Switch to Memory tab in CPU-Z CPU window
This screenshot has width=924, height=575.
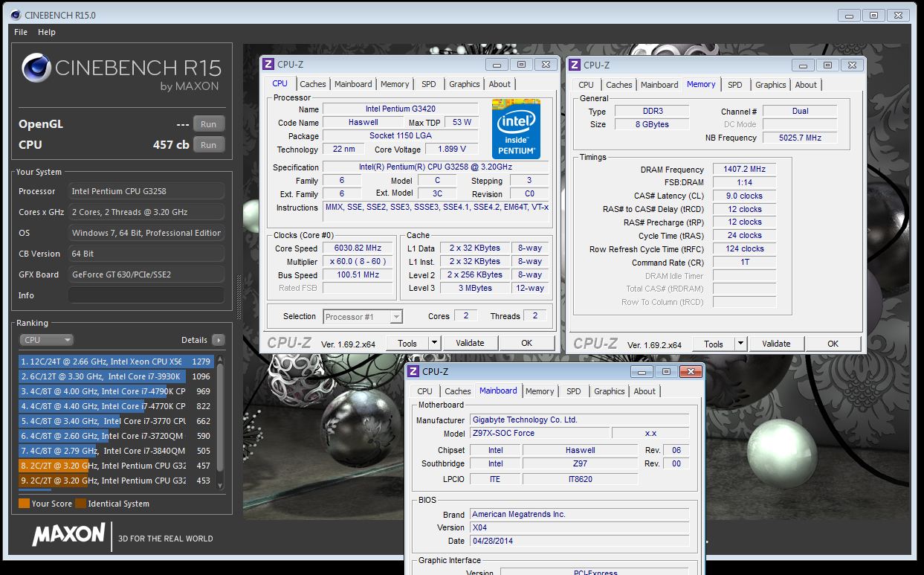(x=395, y=84)
